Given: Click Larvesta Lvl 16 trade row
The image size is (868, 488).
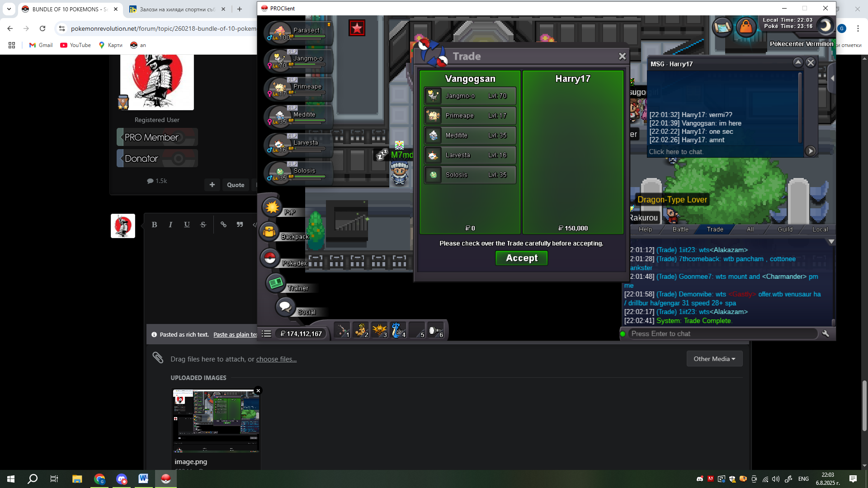Looking at the screenshot, I should [x=470, y=155].
